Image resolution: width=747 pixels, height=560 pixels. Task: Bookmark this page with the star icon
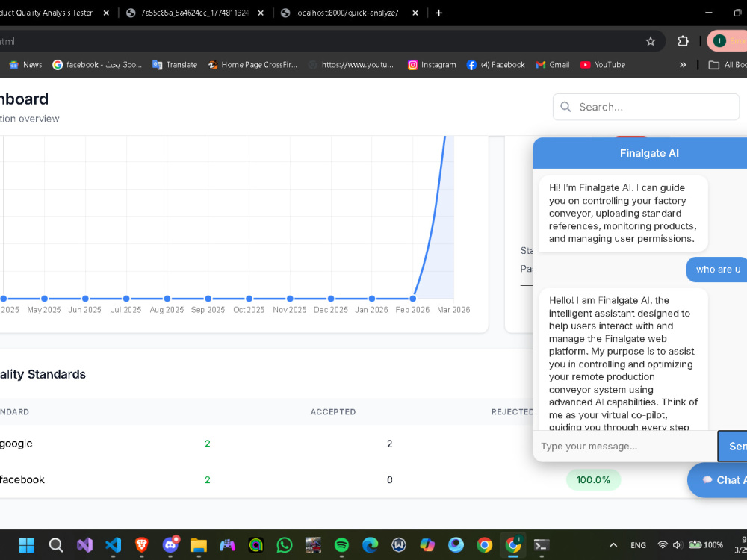tap(651, 41)
